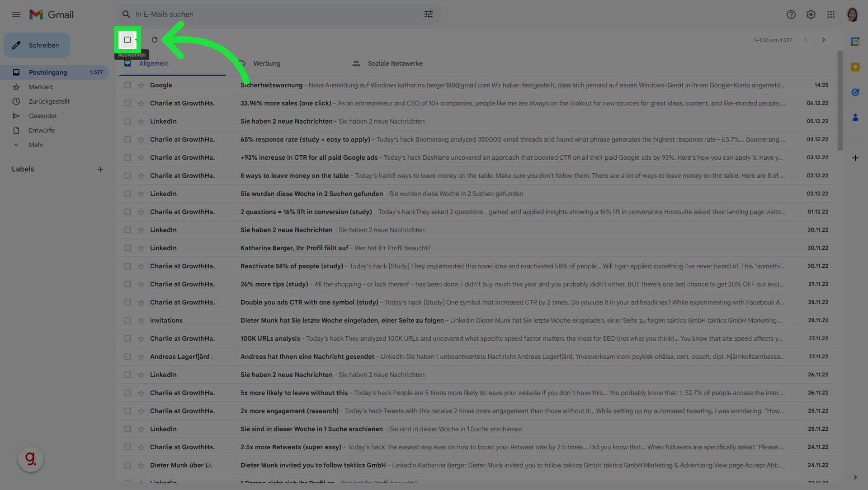Open the select dropdown arrow beside checkbox
The height and width of the screenshot is (490, 868).
coord(136,40)
